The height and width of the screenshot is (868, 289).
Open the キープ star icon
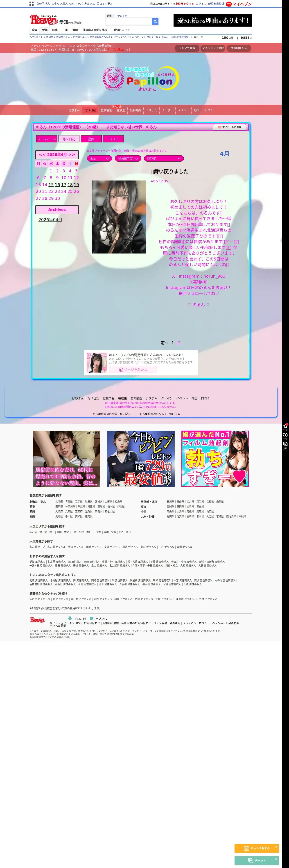pos(285,427)
